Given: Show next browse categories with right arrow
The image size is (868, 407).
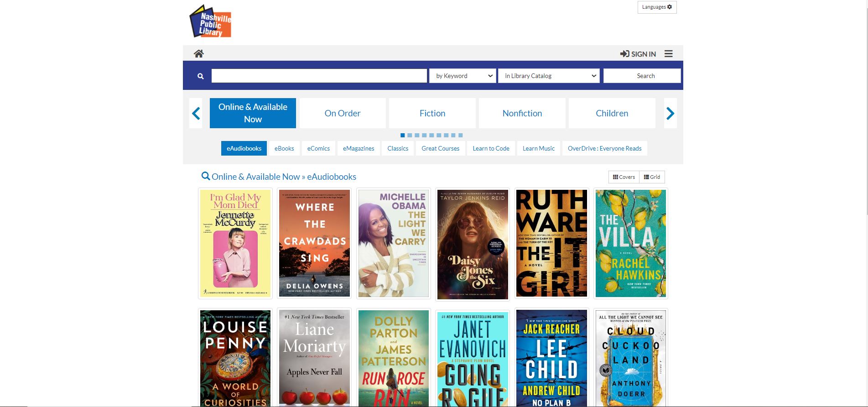Looking at the screenshot, I should click(670, 113).
